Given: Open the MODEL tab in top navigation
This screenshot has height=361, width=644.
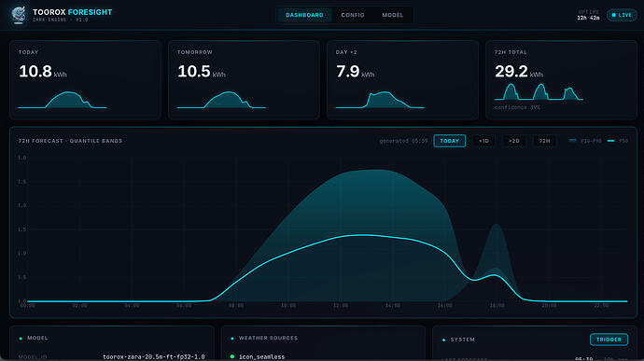Looking at the screenshot, I should pos(393,15).
